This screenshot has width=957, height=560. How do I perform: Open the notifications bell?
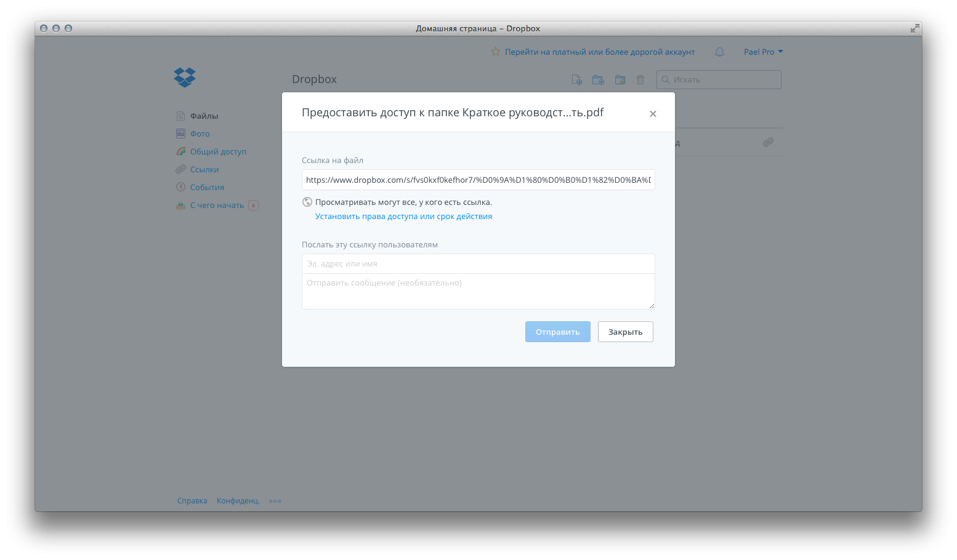coord(719,52)
